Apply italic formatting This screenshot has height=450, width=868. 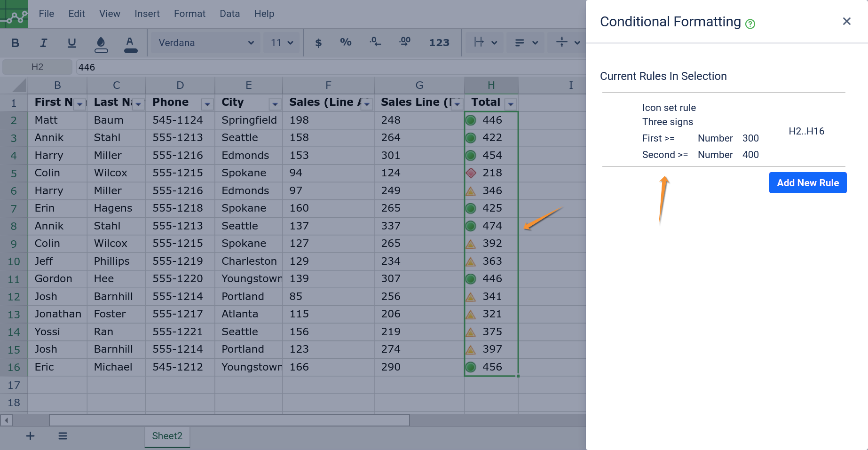coord(43,43)
